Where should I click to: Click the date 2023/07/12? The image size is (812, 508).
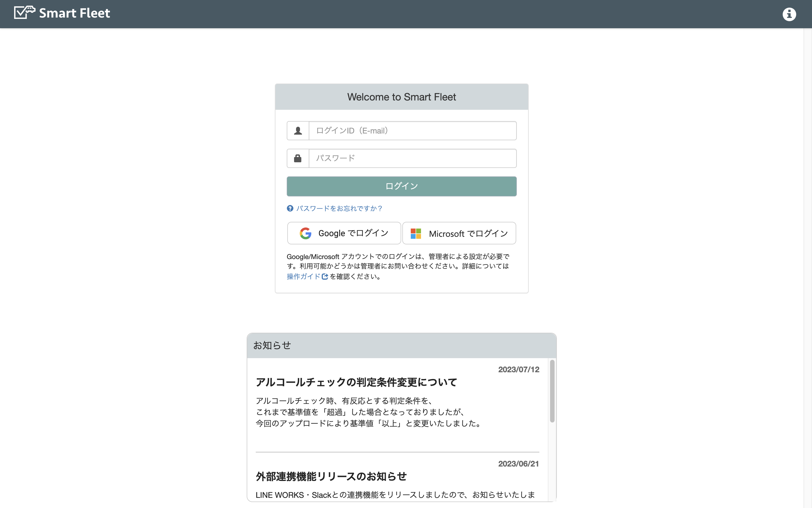519,370
